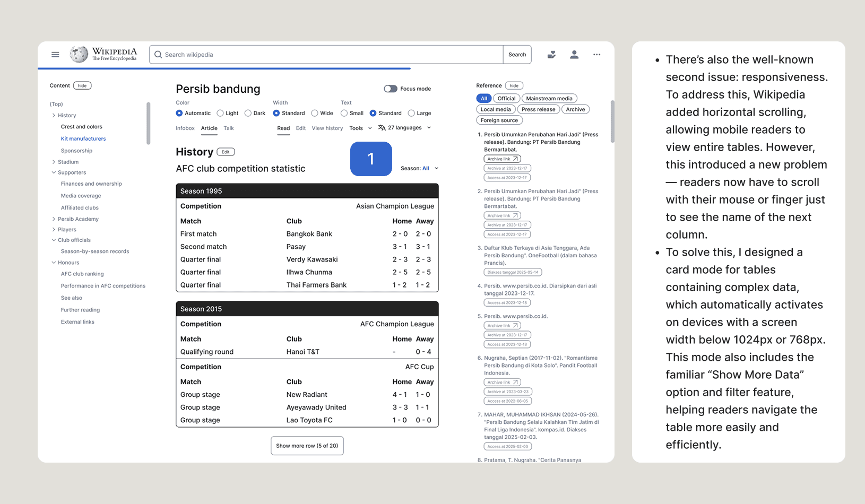Open External links sidebar link

[77, 322]
